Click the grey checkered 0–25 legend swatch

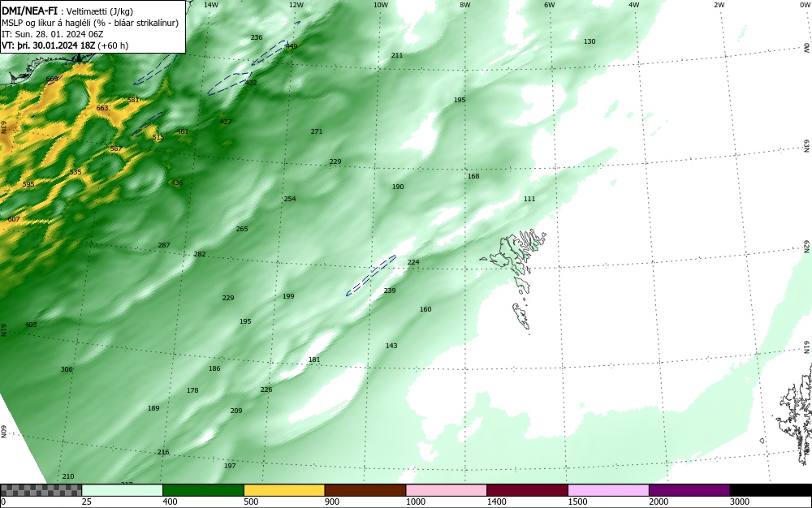click(x=41, y=490)
